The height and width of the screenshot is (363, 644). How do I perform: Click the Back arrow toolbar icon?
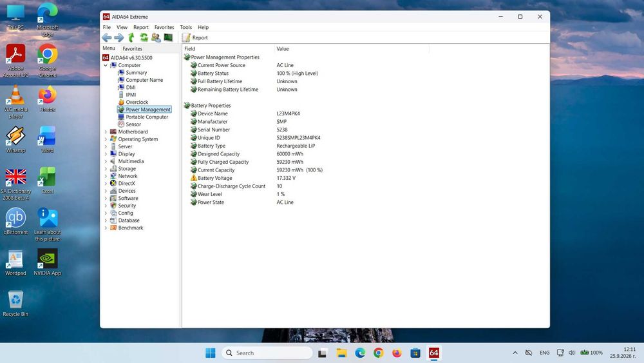(107, 38)
